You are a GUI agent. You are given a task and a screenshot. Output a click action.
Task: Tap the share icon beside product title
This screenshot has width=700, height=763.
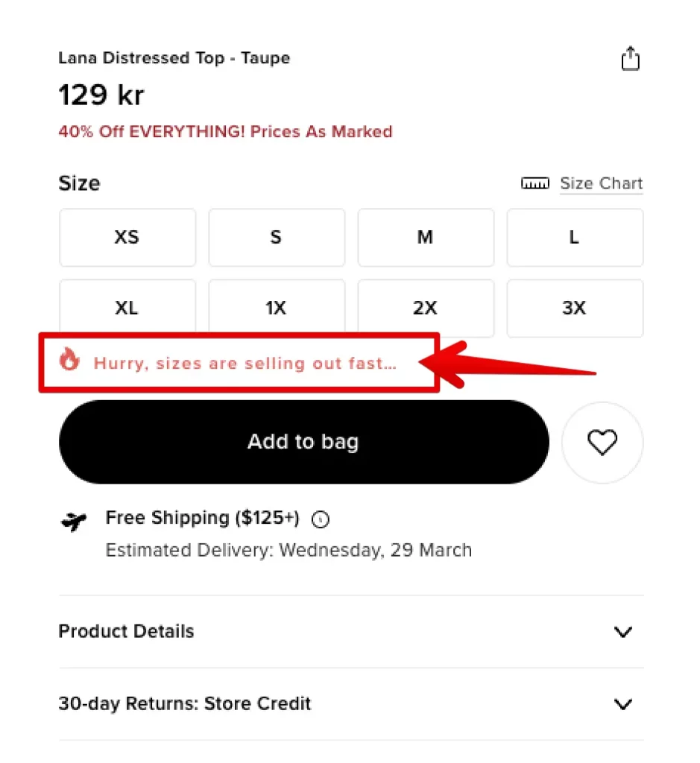[630, 59]
